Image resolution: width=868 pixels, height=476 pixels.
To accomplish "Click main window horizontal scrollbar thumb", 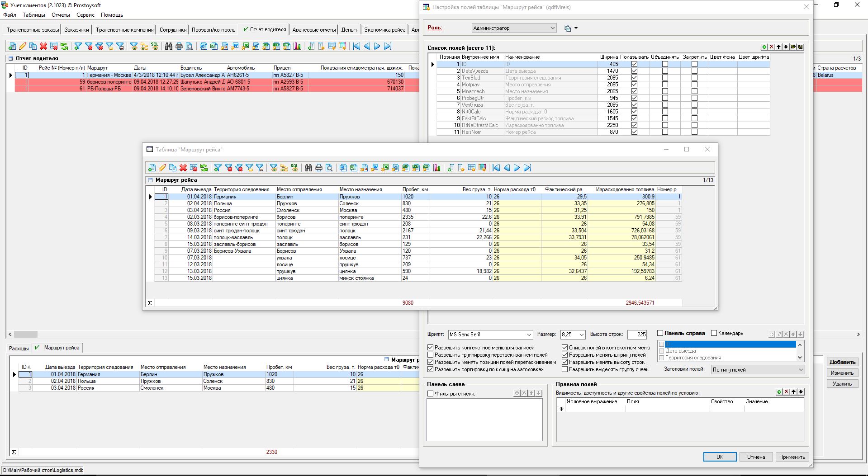I will 26,335.
